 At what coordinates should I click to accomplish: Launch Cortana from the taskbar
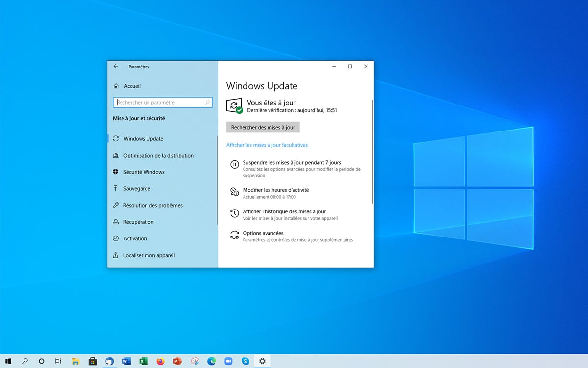click(42, 361)
